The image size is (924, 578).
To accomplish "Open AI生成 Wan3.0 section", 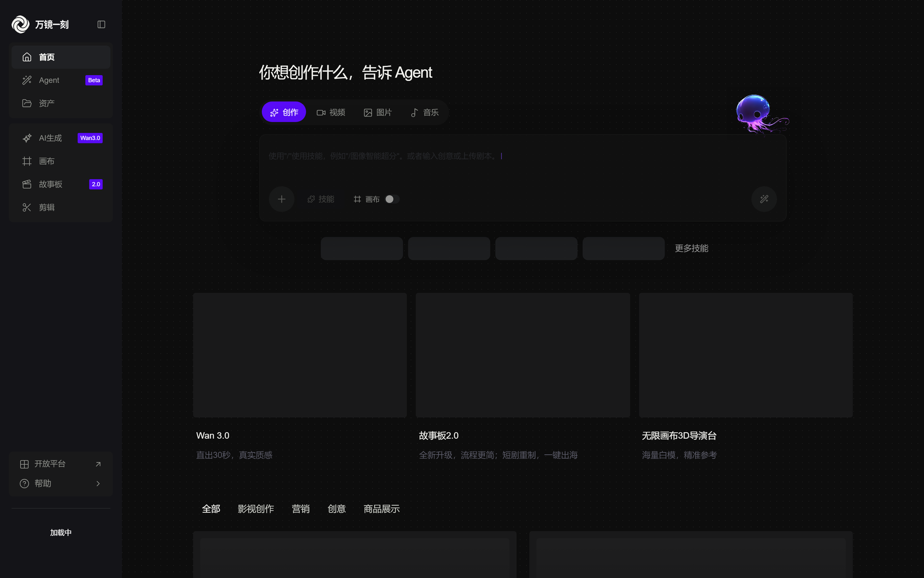I will (61, 138).
